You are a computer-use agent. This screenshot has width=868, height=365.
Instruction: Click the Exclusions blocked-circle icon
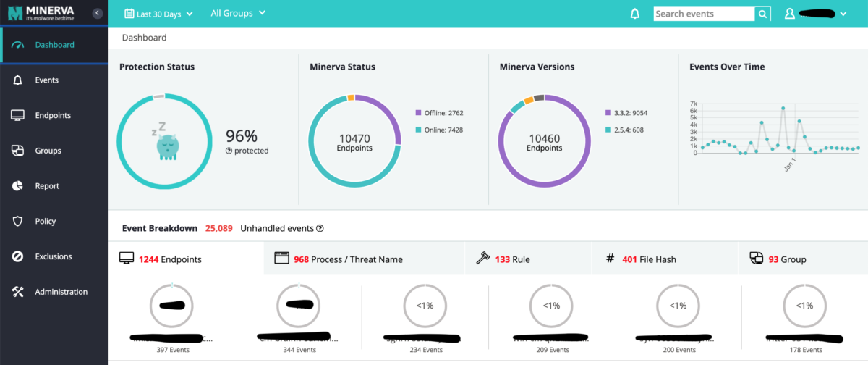19,256
